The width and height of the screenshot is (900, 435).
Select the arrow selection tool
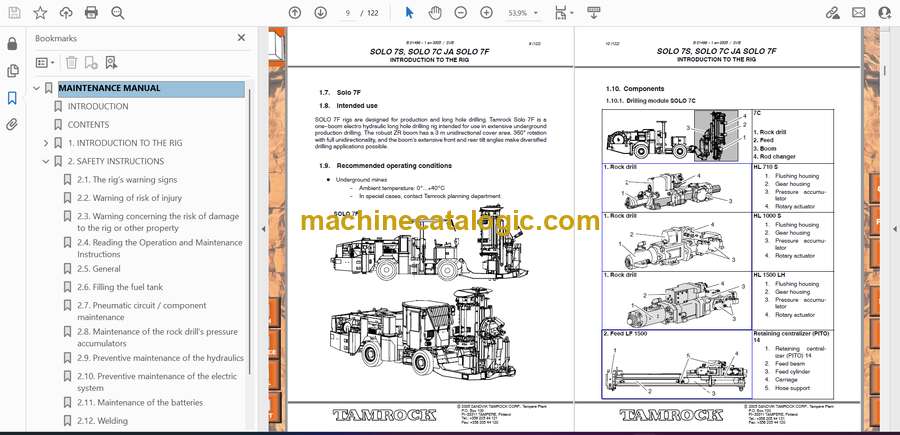pos(409,13)
